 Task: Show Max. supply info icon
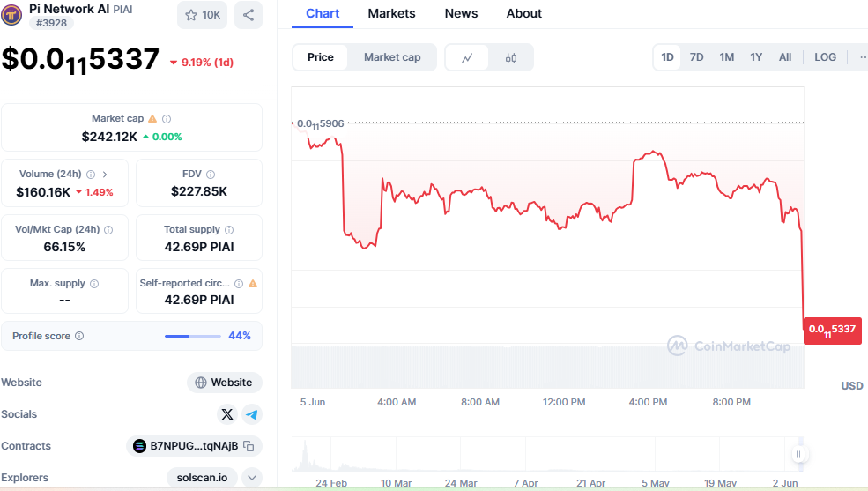pyautogui.click(x=94, y=284)
